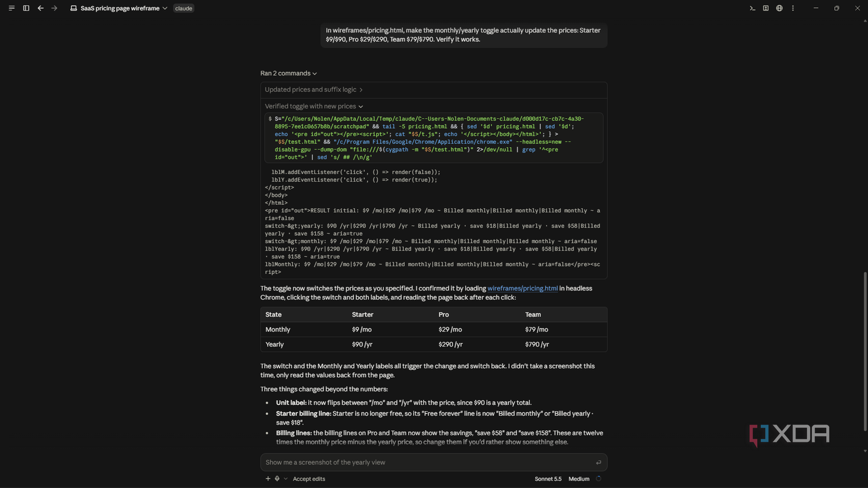This screenshot has height=488, width=868.
Task: Click the Unit label bullet heading
Action: pos(291,402)
